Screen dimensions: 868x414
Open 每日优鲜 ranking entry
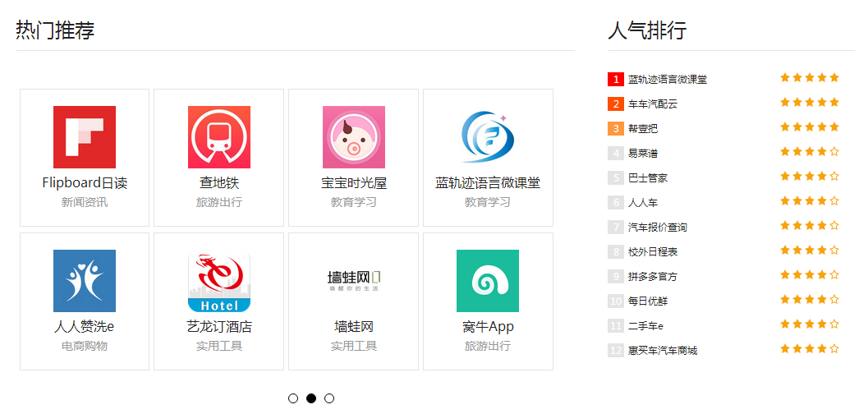648,301
